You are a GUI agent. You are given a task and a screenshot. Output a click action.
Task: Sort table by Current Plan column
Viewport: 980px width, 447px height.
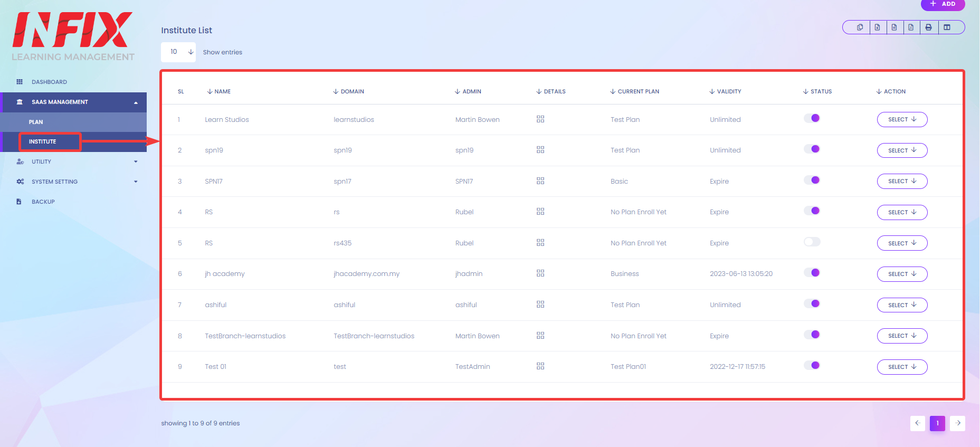(x=634, y=91)
